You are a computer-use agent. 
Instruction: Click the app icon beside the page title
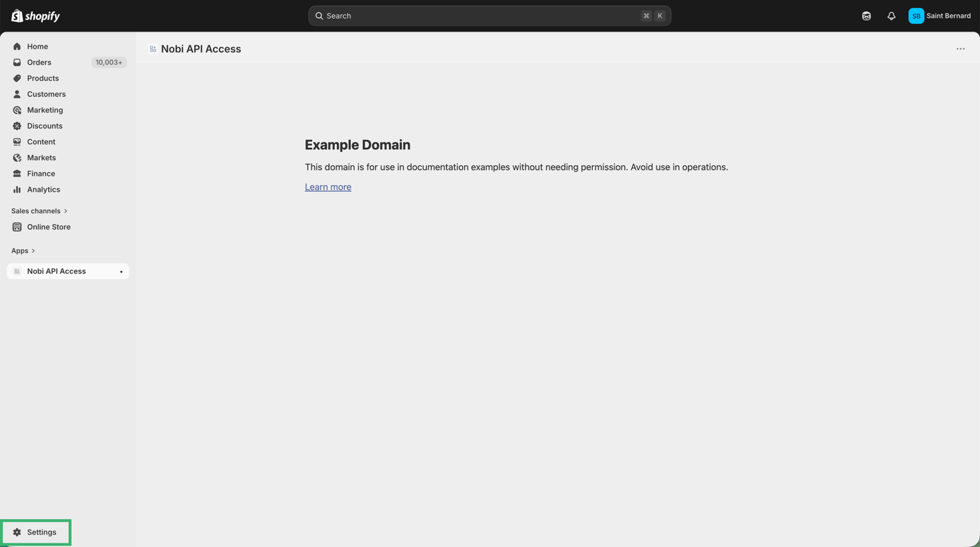click(x=153, y=49)
